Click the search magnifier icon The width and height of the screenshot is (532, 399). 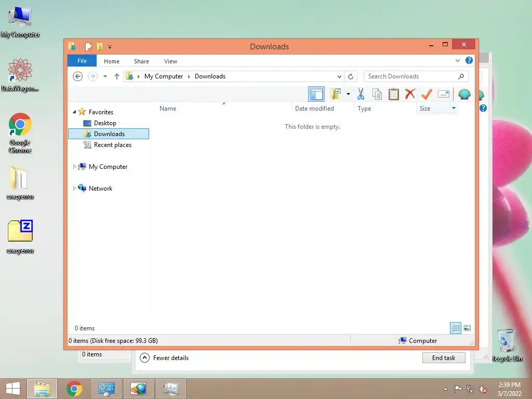(x=461, y=76)
